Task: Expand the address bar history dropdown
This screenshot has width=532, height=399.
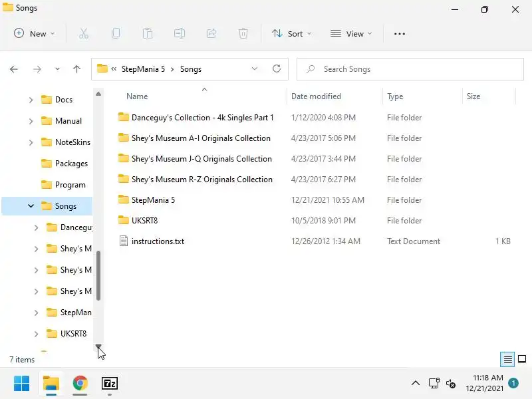Action: (255, 69)
